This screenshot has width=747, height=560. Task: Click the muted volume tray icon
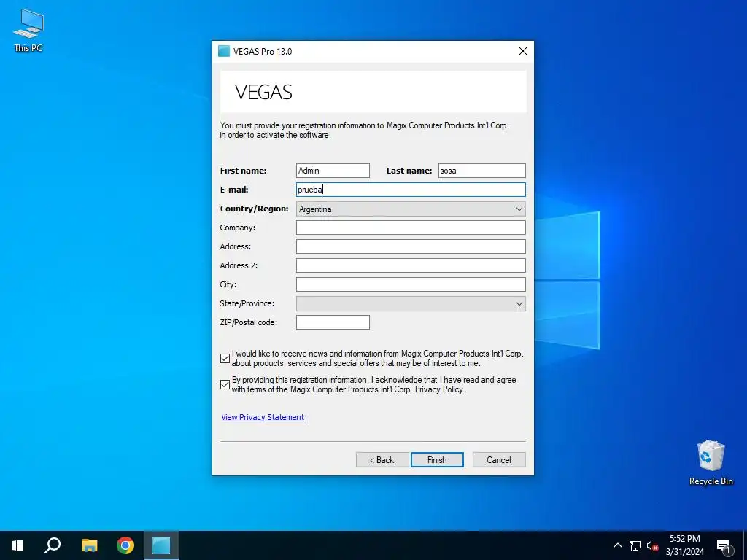point(652,545)
